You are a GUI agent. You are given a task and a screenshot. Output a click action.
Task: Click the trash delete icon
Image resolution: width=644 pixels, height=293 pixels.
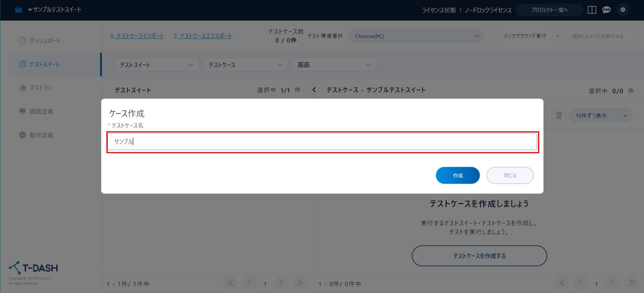(x=558, y=115)
